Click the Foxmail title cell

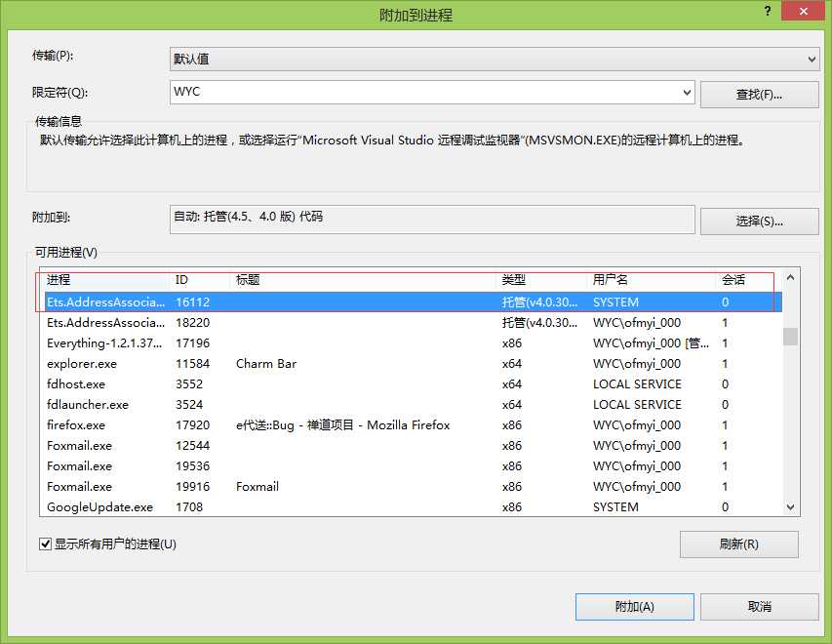(258, 487)
